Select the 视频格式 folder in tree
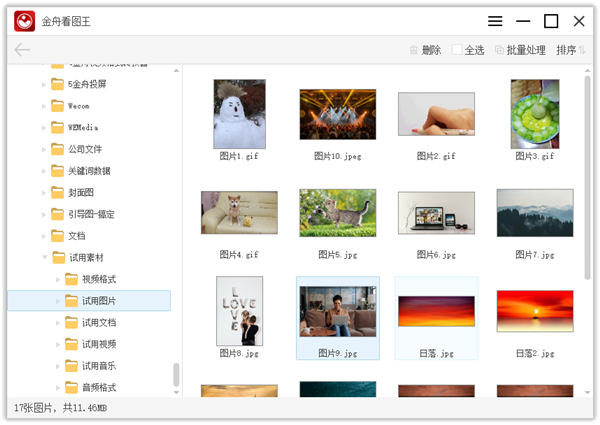The image size is (600, 425). click(98, 279)
